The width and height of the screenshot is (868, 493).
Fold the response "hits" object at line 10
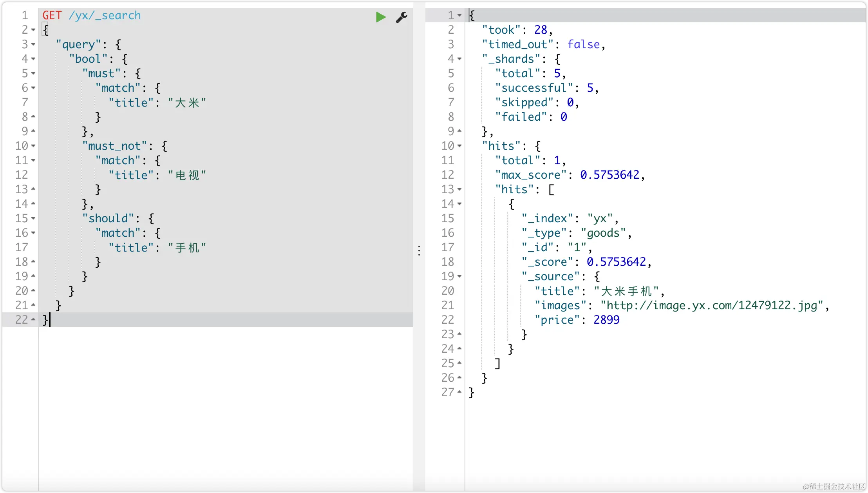459,146
